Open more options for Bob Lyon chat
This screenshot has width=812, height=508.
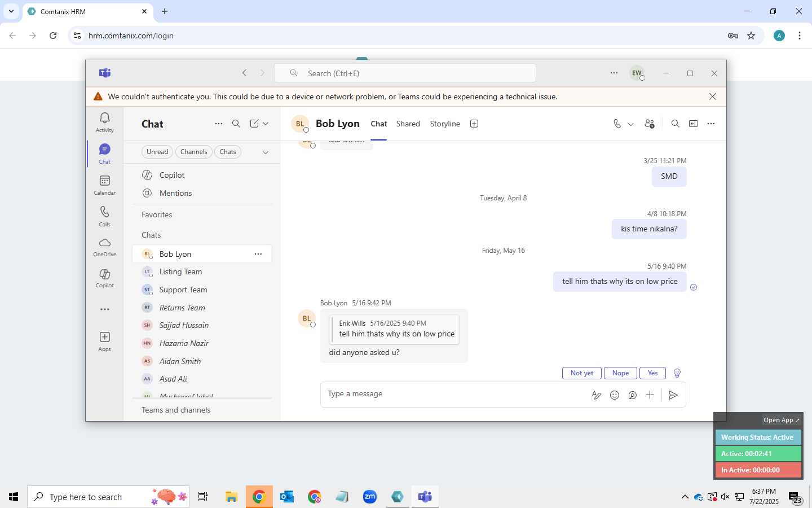click(x=258, y=254)
